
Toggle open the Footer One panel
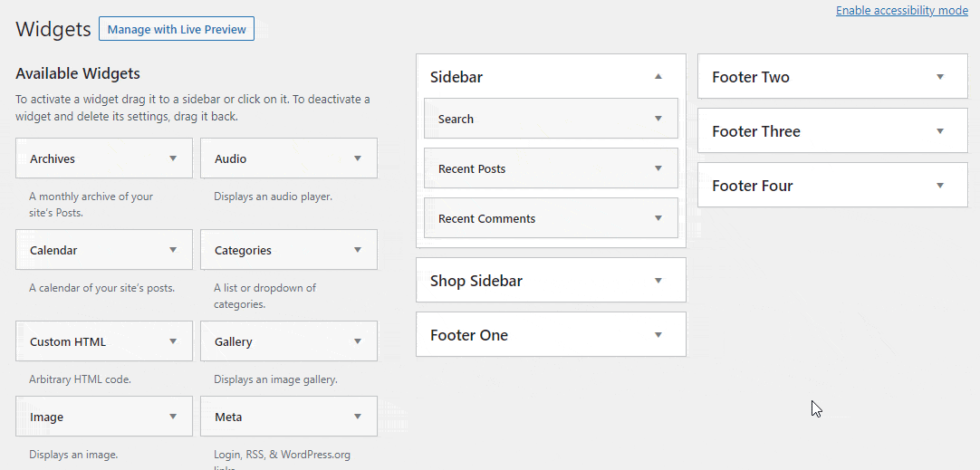tap(658, 335)
